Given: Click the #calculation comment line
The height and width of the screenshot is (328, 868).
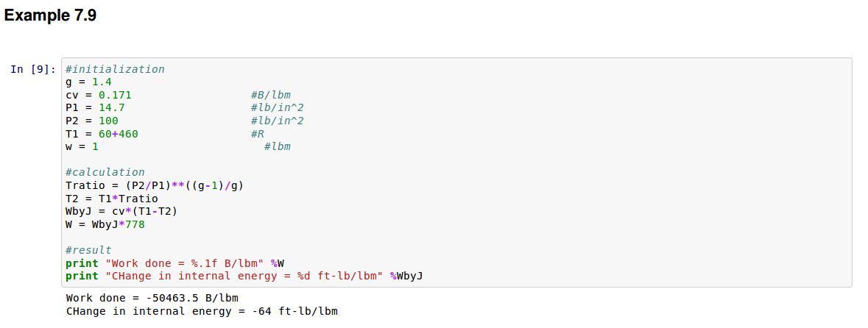Looking at the screenshot, I should click(105, 172).
